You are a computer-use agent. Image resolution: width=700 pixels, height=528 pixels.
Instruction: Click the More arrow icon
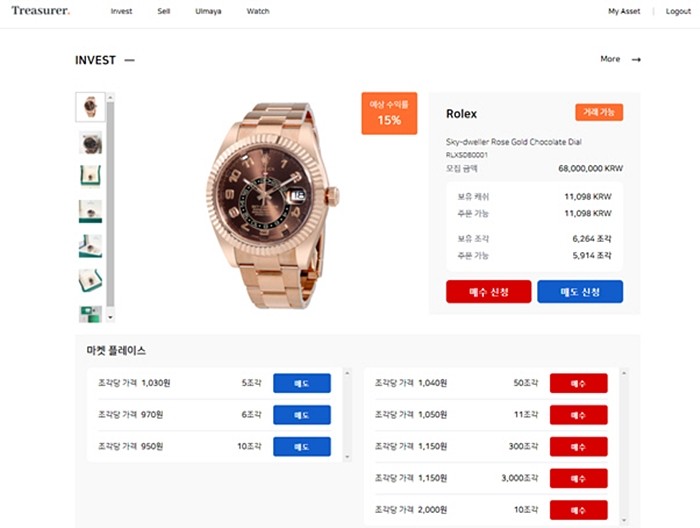click(636, 59)
